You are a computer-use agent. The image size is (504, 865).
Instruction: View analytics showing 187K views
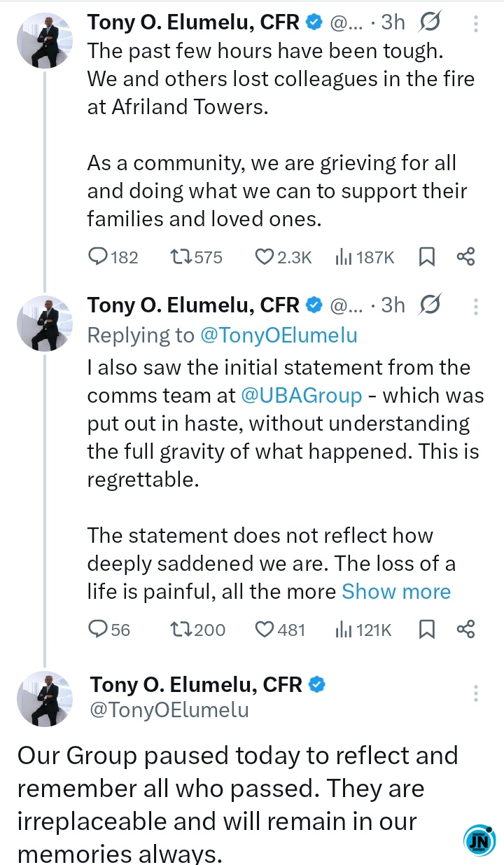(x=365, y=258)
